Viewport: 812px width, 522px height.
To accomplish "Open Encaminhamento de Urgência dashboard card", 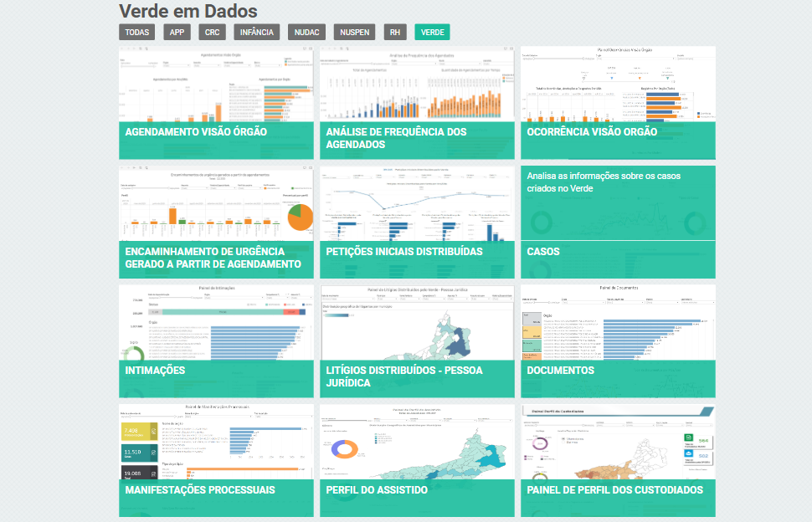I will coord(216,222).
